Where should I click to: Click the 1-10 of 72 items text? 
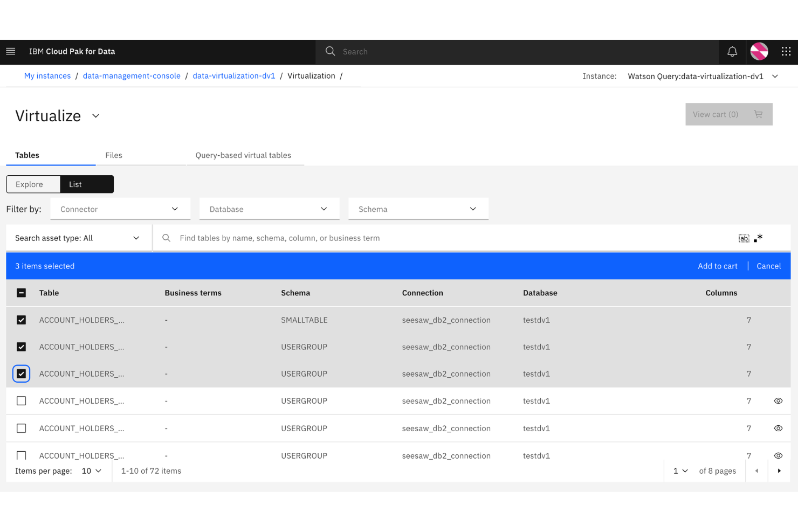[152, 471]
